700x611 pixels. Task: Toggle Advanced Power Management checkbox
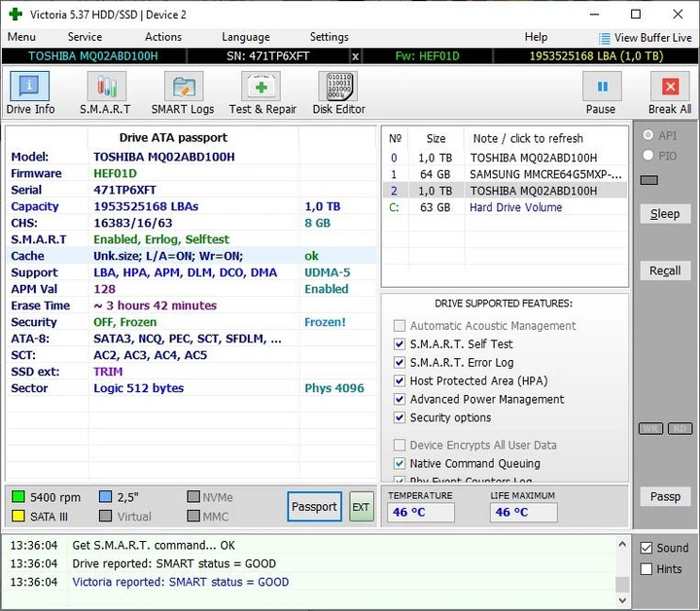point(400,399)
